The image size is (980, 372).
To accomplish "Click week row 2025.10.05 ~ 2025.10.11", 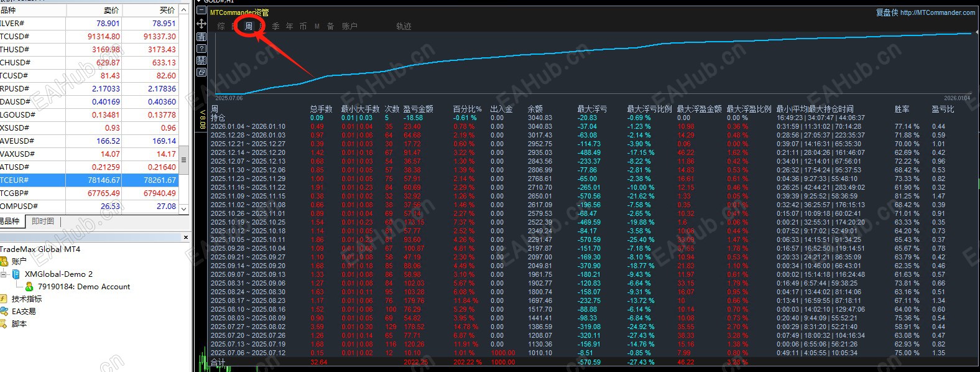I will click(248, 239).
